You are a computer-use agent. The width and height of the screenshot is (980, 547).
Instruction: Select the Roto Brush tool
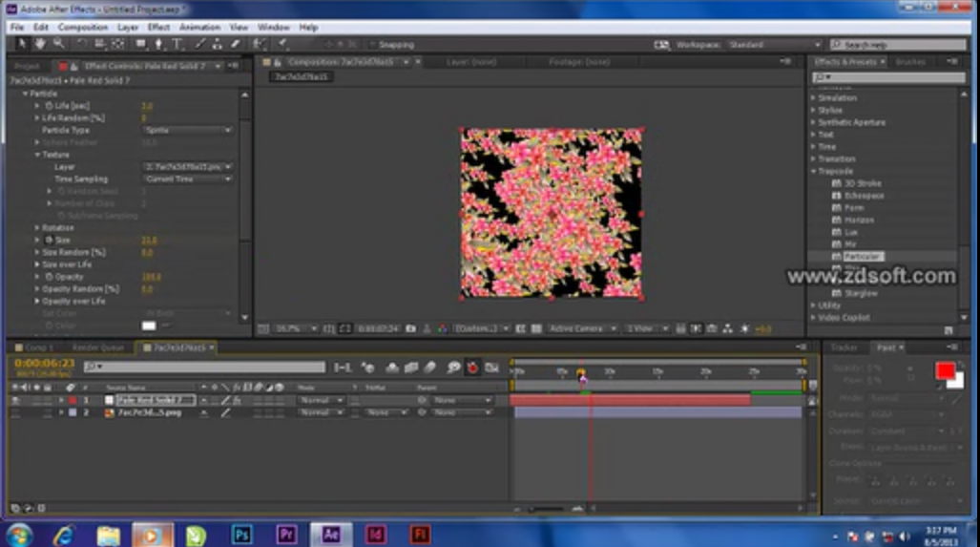pyautogui.click(x=259, y=44)
